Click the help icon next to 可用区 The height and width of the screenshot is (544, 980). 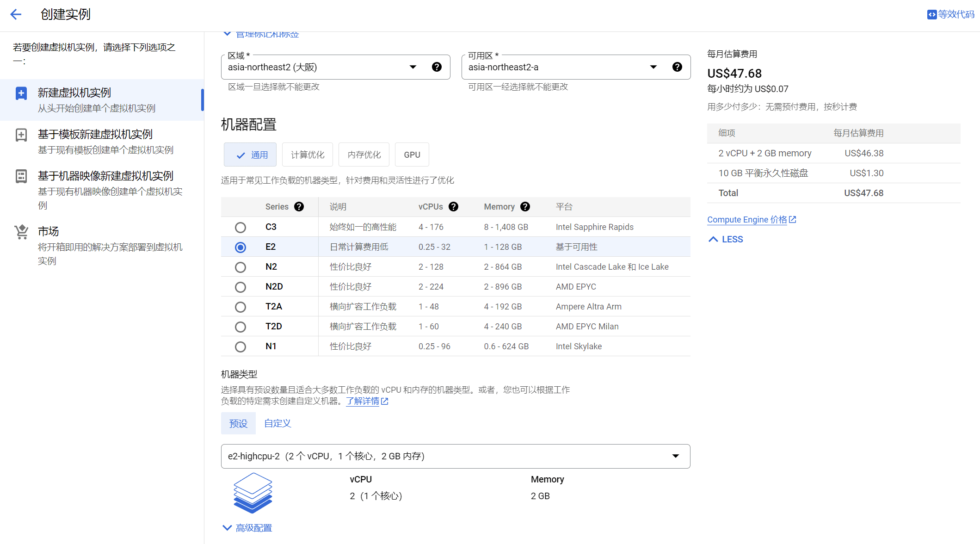click(677, 67)
